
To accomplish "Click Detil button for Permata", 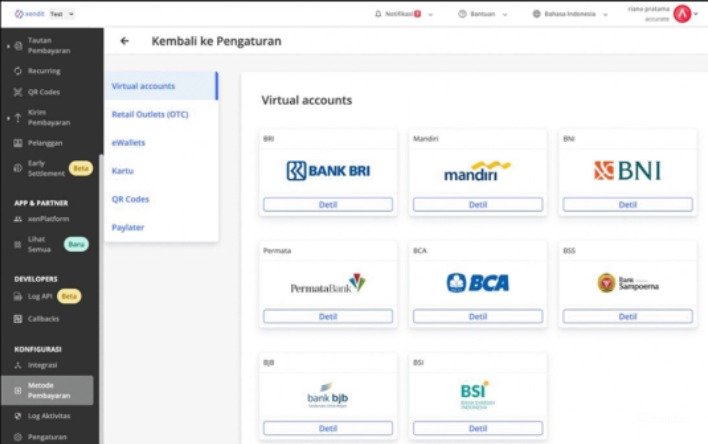I will coord(328,316).
